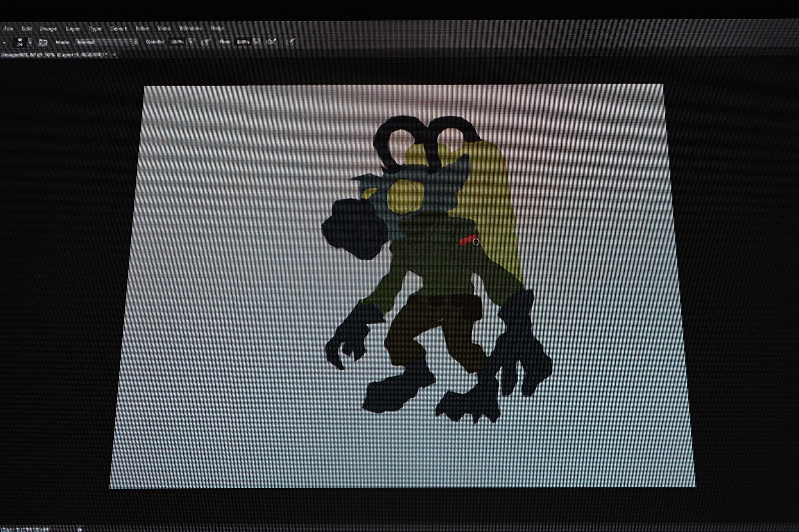This screenshot has width=799, height=532.
Task: Toggle pressure for size icon
Action: click(290, 42)
